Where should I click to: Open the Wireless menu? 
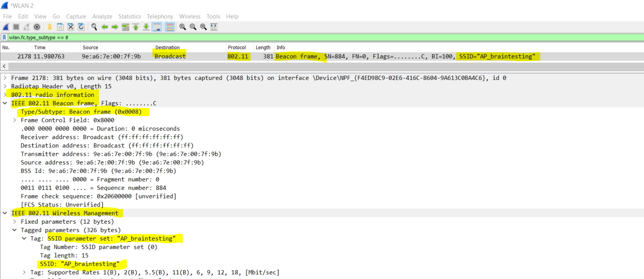[x=190, y=16]
